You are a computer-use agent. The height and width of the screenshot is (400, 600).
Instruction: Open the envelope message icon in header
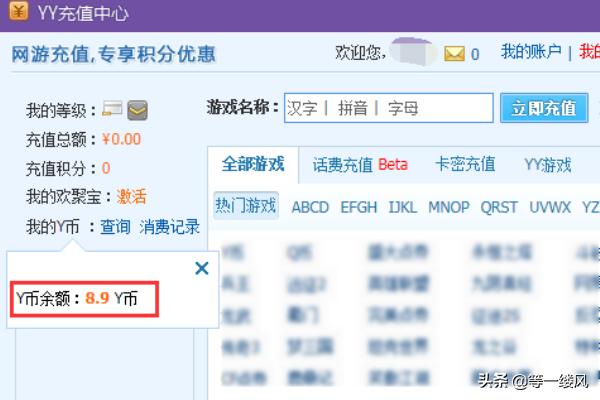454,54
